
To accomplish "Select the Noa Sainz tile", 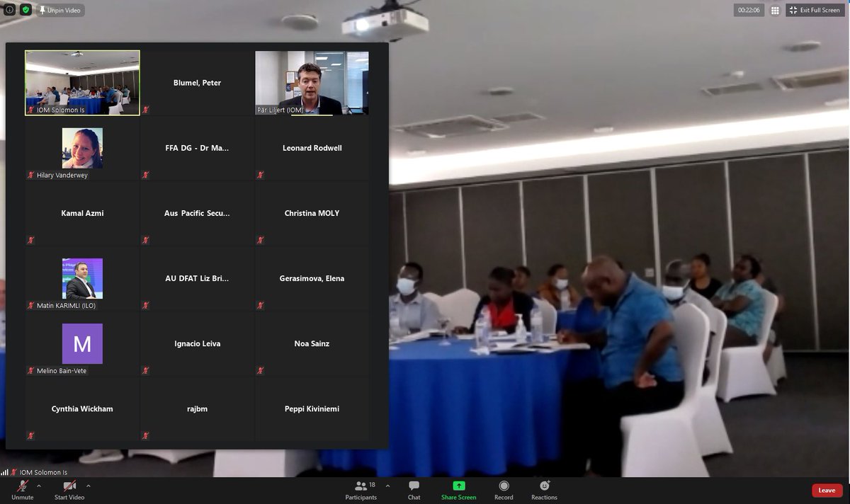I will (x=312, y=343).
